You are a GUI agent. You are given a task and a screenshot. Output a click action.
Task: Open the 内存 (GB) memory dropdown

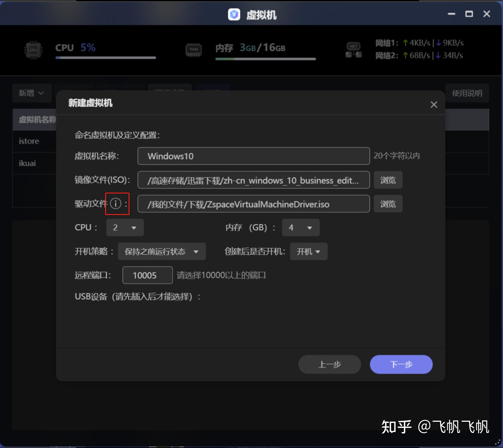[300, 227]
